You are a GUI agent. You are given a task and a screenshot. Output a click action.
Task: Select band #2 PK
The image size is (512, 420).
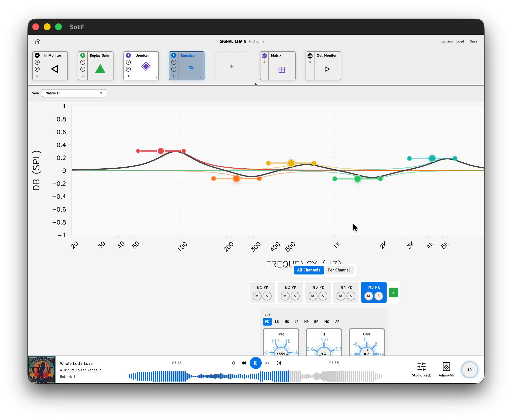[x=290, y=287]
